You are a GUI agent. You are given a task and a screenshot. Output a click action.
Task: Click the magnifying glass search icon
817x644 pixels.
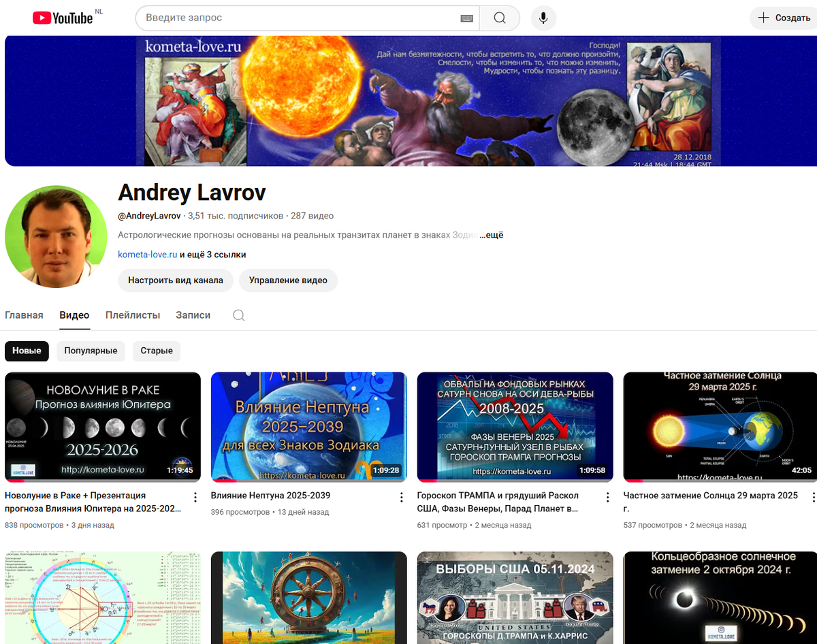(500, 18)
